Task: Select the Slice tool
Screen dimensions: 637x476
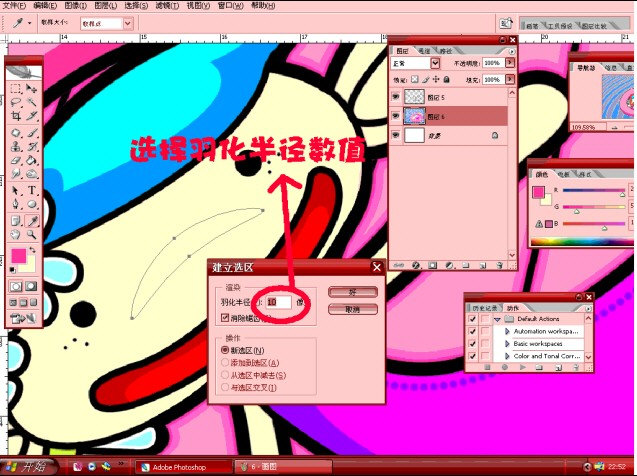Action: tap(32, 116)
